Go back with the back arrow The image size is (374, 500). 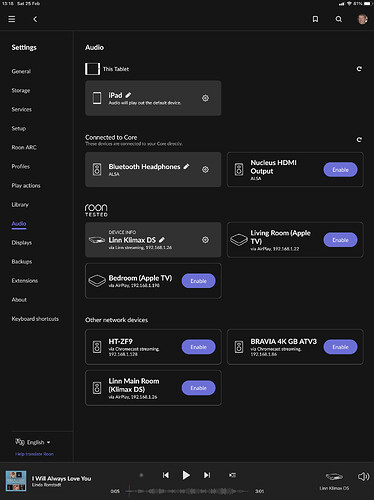pyautogui.click(x=35, y=19)
